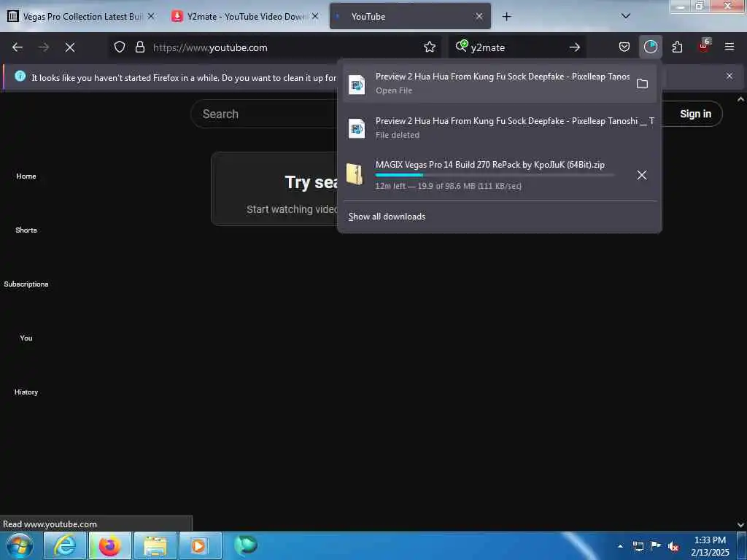
Task: Open Windows Explorer from the taskbar
Action: click(x=155, y=545)
